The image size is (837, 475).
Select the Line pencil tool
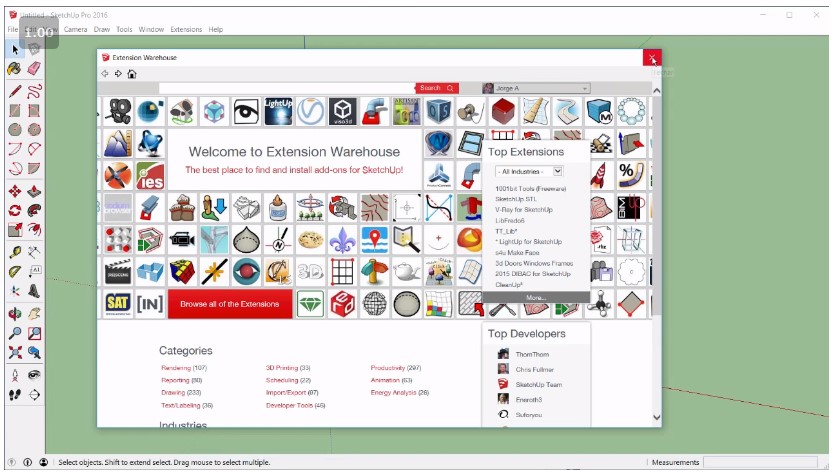click(x=15, y=91)
